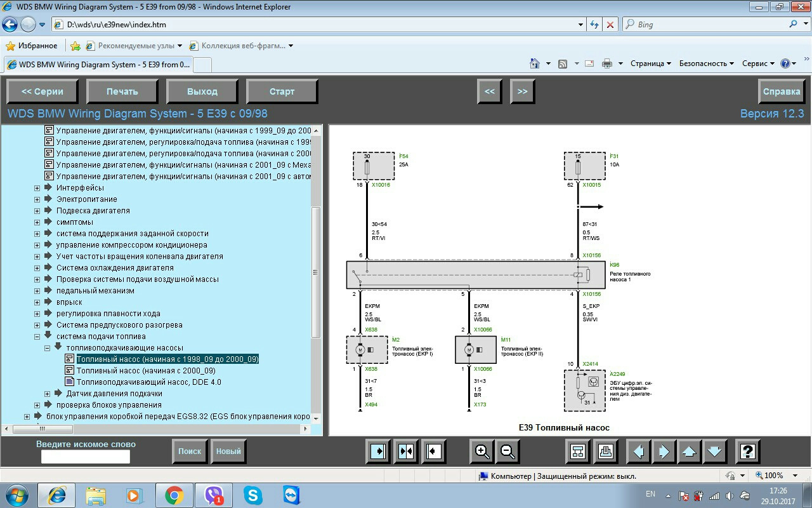Open Коллекция веб-фрагментов favorites item

[x=241, y=46]
